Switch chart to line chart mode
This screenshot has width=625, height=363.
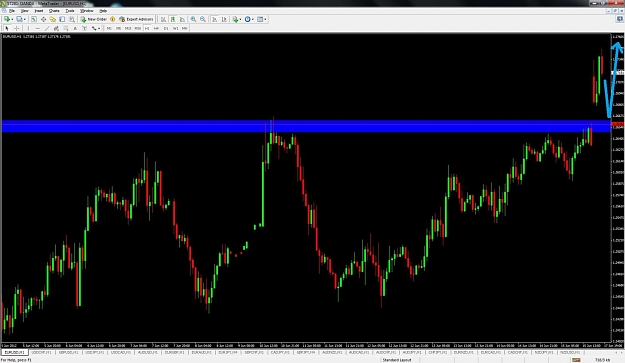pos(183,19)
